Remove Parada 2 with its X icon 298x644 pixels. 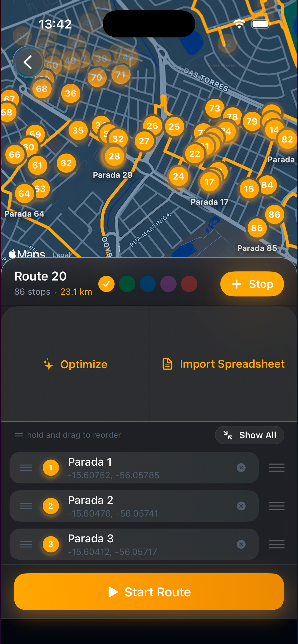(x=241, y=506)
